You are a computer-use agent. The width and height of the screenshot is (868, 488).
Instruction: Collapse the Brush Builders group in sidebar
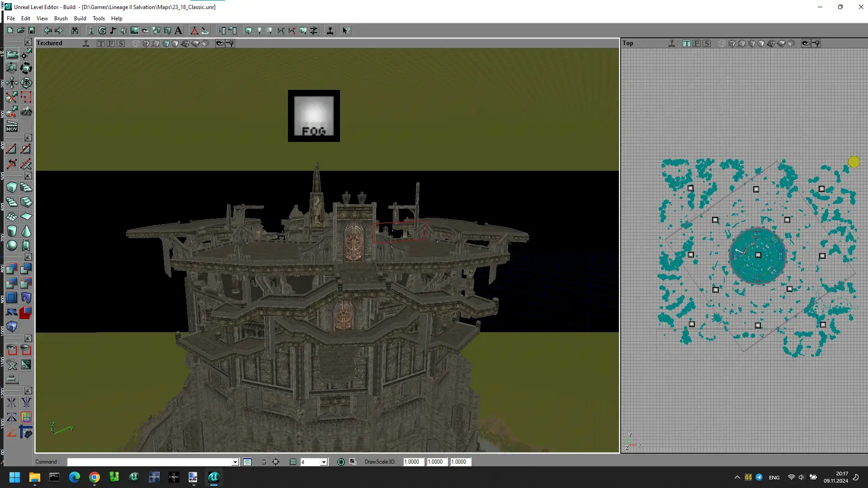click(28, 176)
